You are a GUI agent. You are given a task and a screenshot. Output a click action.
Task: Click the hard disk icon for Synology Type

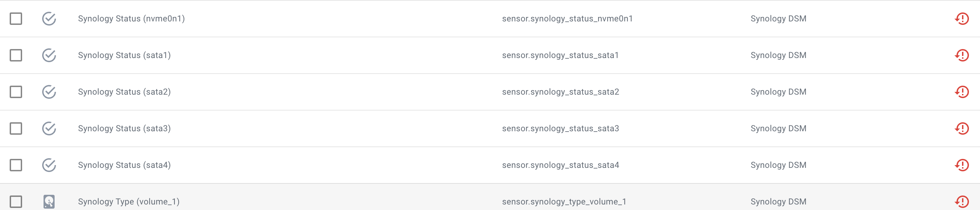coord(49,201)
